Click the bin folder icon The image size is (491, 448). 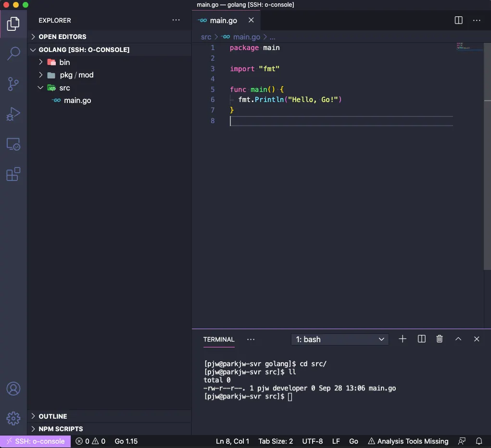coord(51,62)
